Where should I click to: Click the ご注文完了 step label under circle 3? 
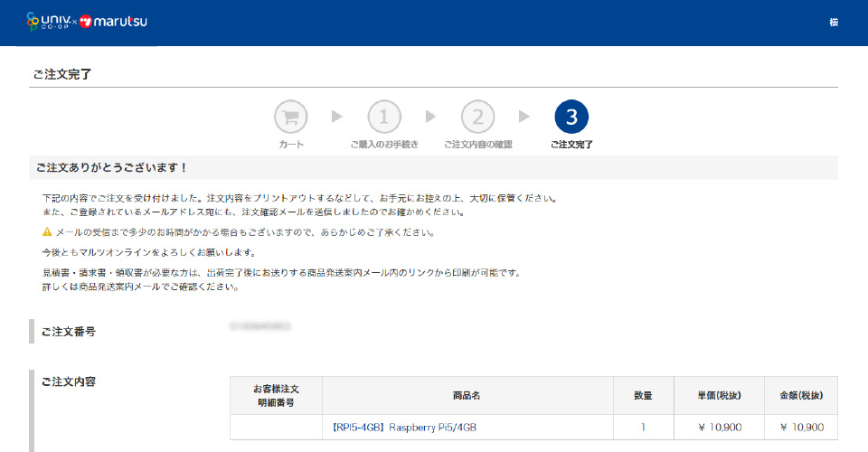coord(571,145)
